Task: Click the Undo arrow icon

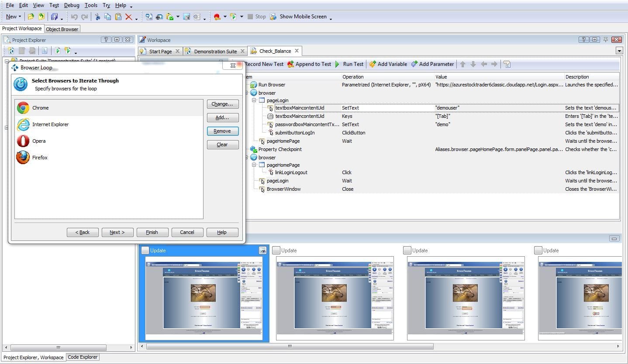Action: (74, 17)
